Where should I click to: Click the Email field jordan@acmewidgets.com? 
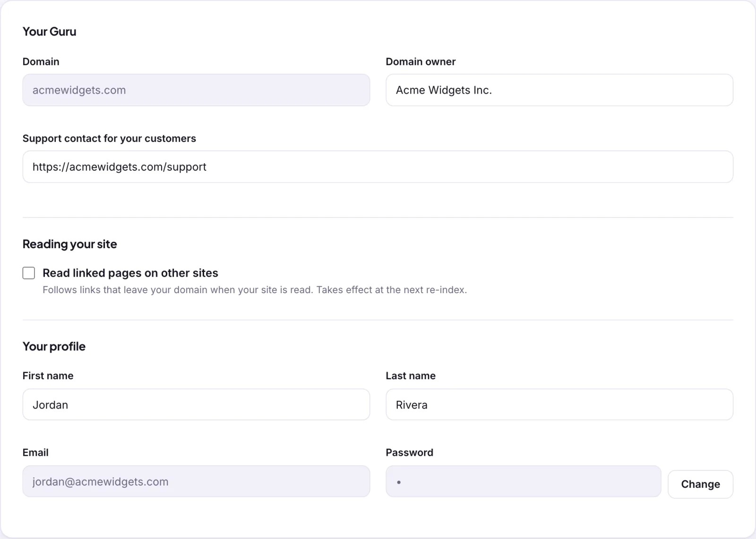[196, 481]
